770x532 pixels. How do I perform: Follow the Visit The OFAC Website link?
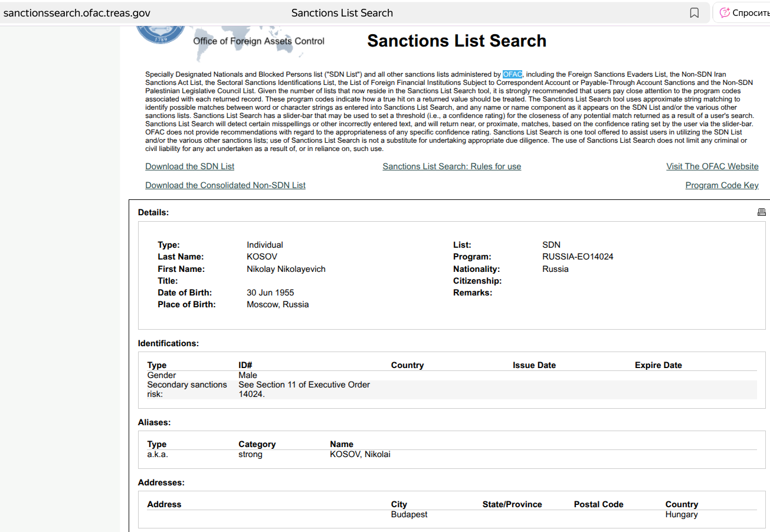(x=712, y=166)
